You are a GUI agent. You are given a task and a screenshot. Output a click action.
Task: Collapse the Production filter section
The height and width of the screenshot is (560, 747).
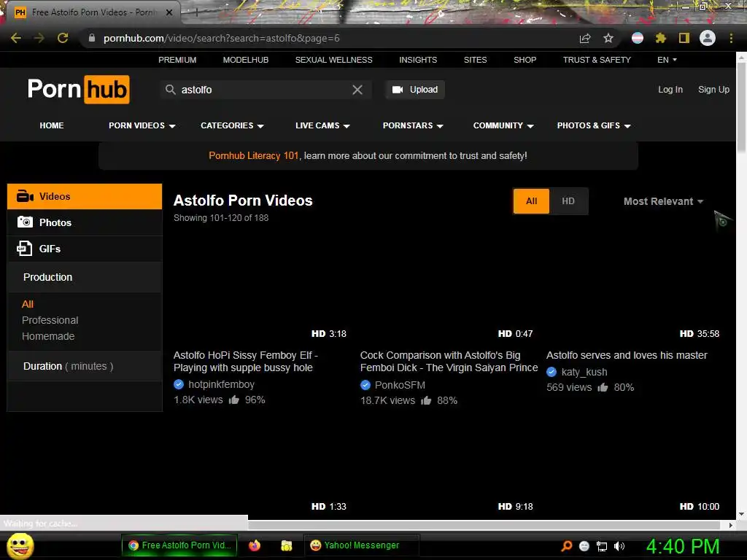[85, 277]
